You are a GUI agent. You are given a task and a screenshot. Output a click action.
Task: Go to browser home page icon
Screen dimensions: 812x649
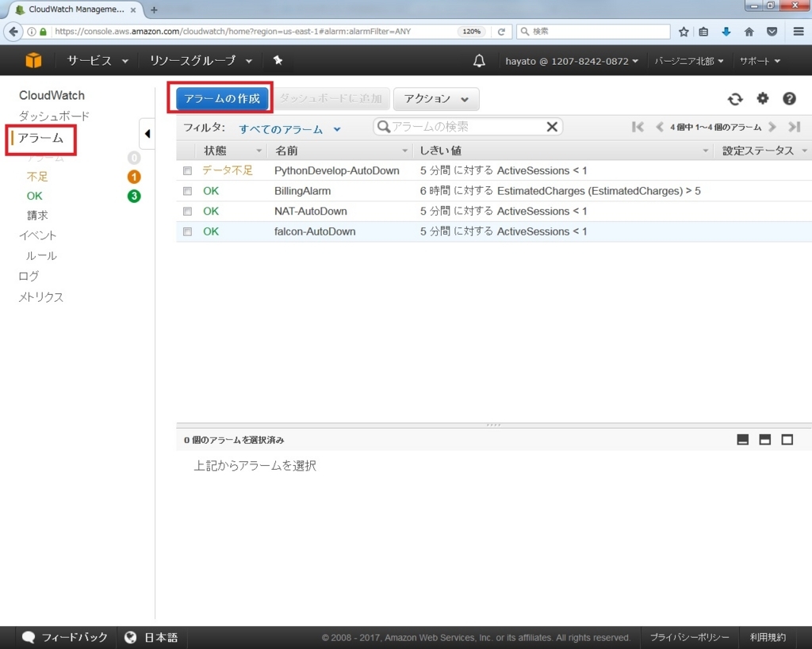click(749, 32)
